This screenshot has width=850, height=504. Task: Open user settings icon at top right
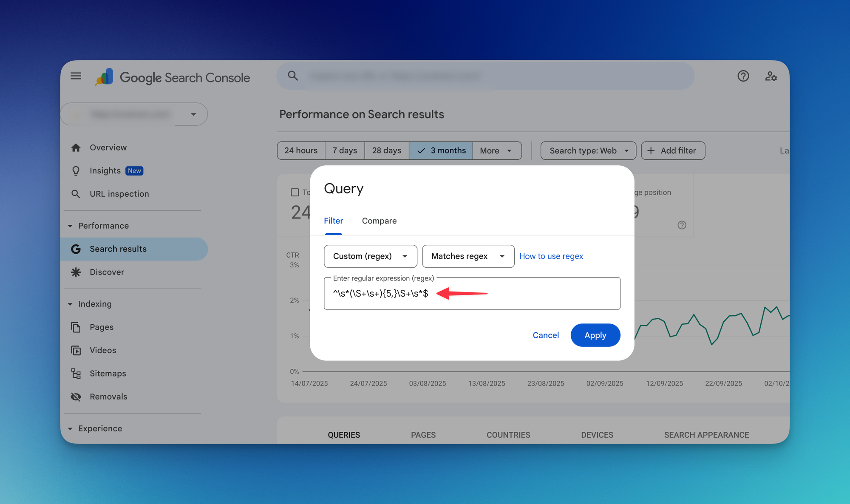pyautogui.click(x=771, y=76)
